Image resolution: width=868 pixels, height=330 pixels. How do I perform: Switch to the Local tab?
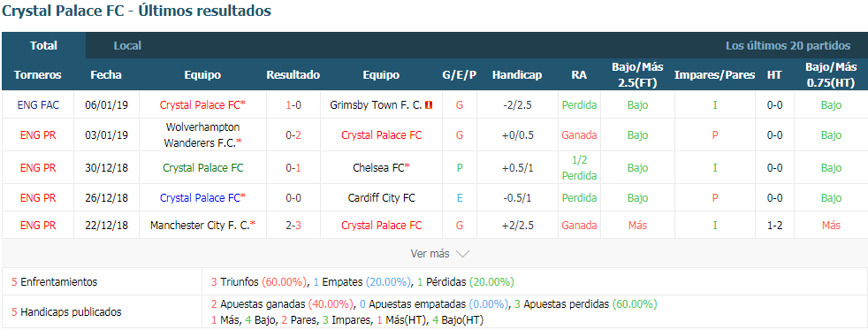click(127, 45)
